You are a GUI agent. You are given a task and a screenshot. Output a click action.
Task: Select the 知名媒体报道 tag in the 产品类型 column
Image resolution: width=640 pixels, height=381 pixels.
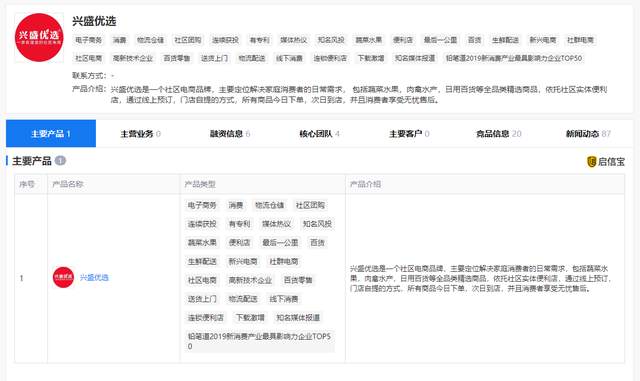[298, 318]
